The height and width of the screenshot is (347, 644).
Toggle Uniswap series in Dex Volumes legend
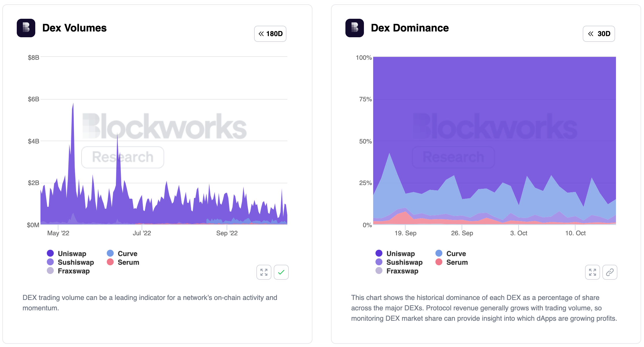click(72, 253)
